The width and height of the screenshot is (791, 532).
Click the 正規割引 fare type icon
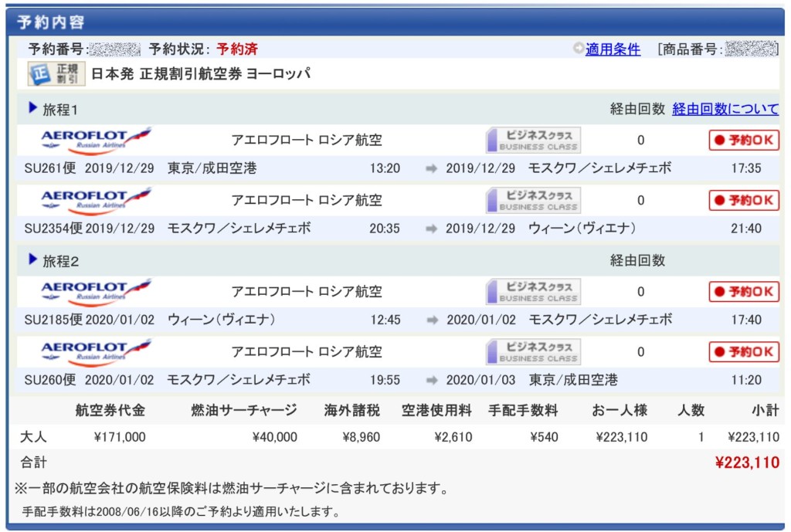[x=56, y=75]
